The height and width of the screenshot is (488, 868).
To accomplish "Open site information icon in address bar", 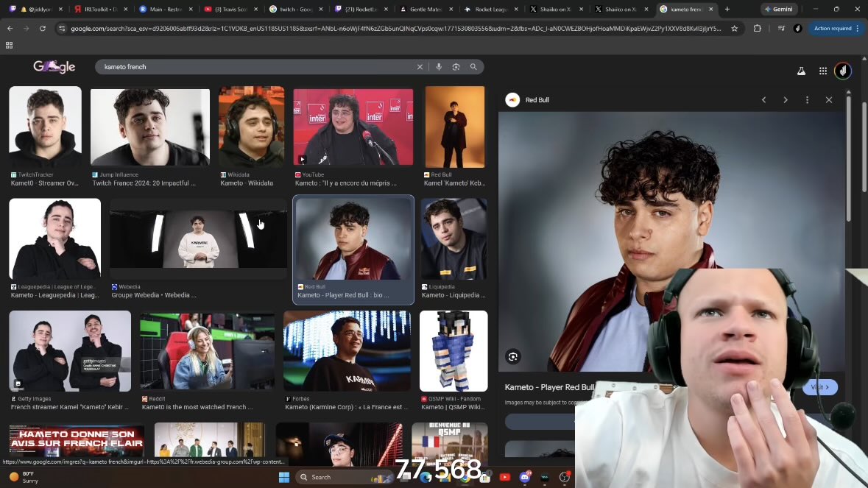I will point(62,28).
